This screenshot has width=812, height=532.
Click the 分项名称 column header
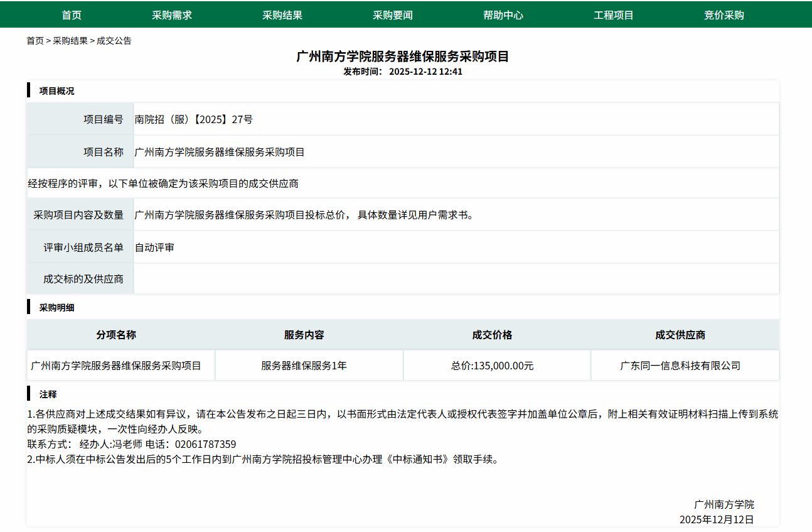[x=116, y=335]
